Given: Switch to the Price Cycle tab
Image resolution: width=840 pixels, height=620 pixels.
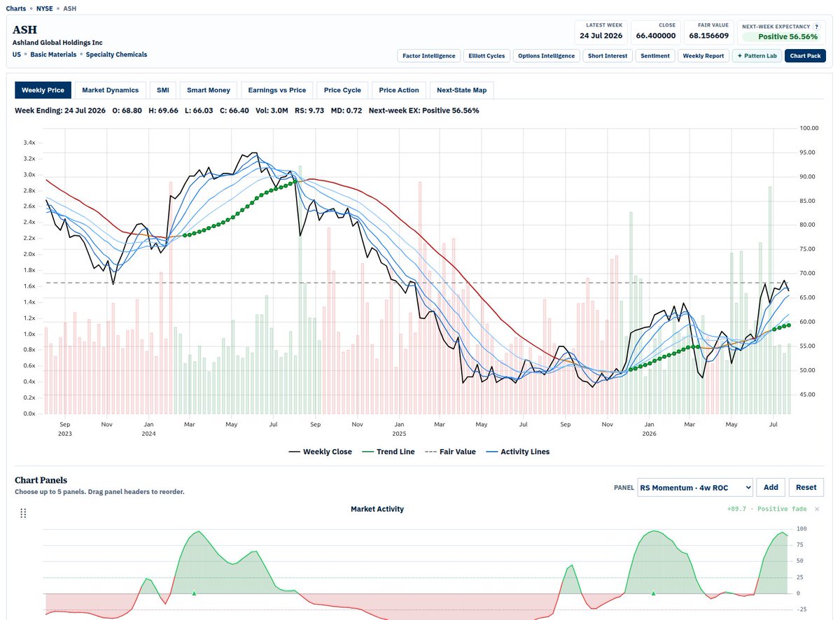Looking at the screenshot, I should click(342, 90).
